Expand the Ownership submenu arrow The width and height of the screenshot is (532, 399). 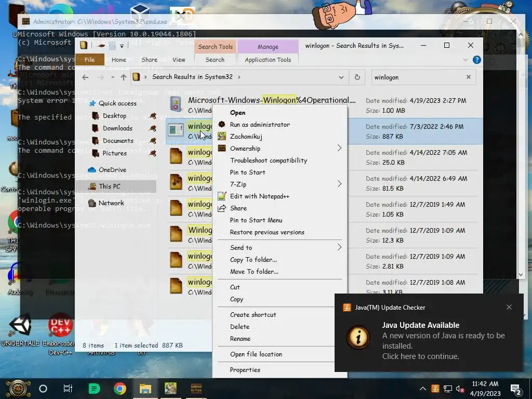(339, 148)
